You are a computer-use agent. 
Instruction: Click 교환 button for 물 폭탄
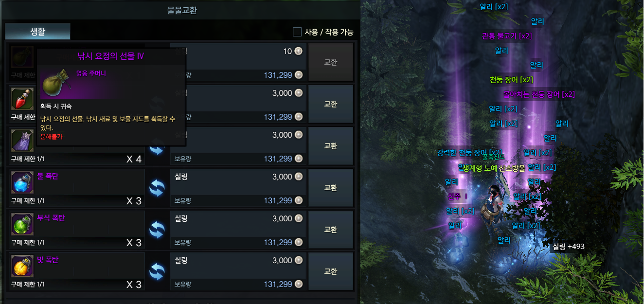pos(331,188)
